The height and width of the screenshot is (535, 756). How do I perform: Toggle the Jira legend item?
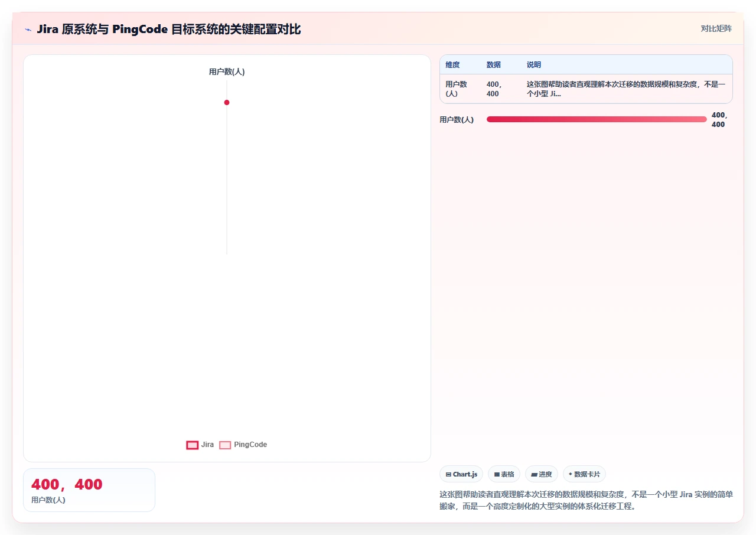coord(200,445)
